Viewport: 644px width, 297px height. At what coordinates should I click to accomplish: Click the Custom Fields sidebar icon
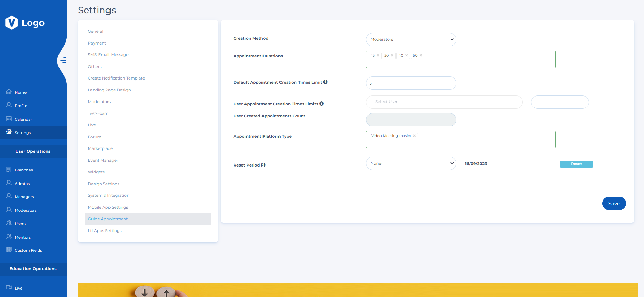(9, 250)
